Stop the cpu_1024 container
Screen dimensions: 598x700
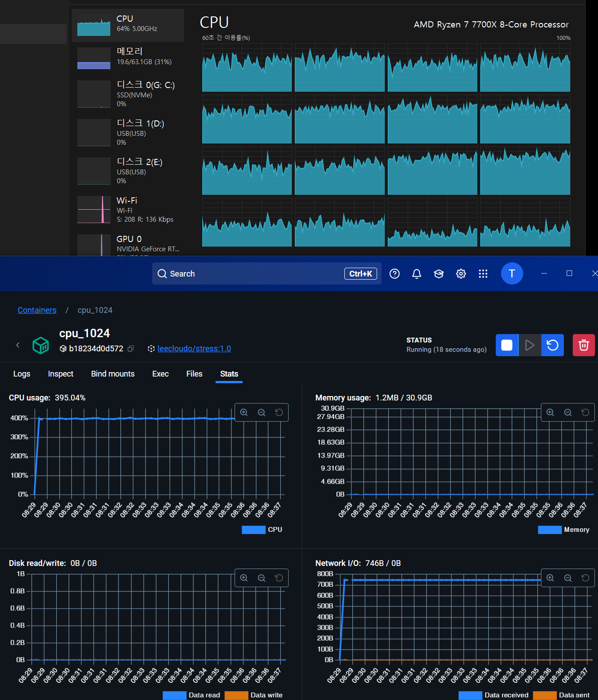click(507, 345)
